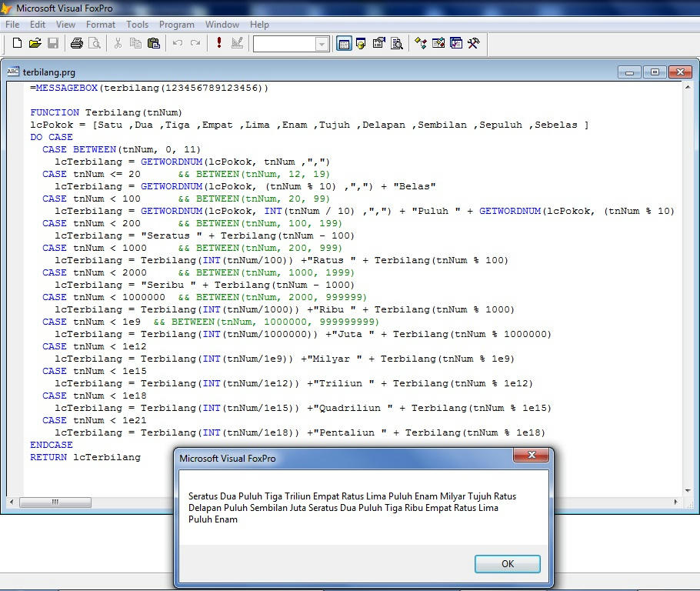Open the database combo box dropdown
The height and width of the screenshot is (591, 700).
tap(322, 44)
